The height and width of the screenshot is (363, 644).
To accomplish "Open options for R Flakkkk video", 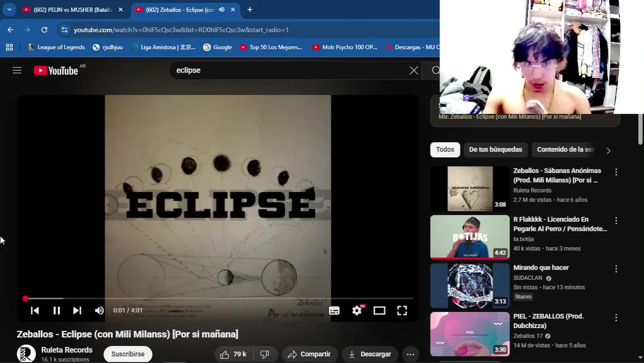I will 616,221.
